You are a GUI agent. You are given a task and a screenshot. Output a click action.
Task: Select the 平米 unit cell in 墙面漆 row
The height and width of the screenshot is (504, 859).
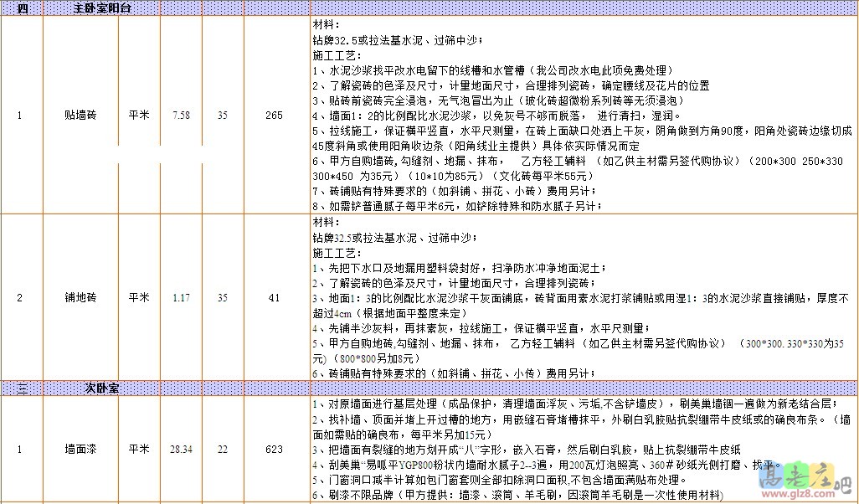[139, 450]
